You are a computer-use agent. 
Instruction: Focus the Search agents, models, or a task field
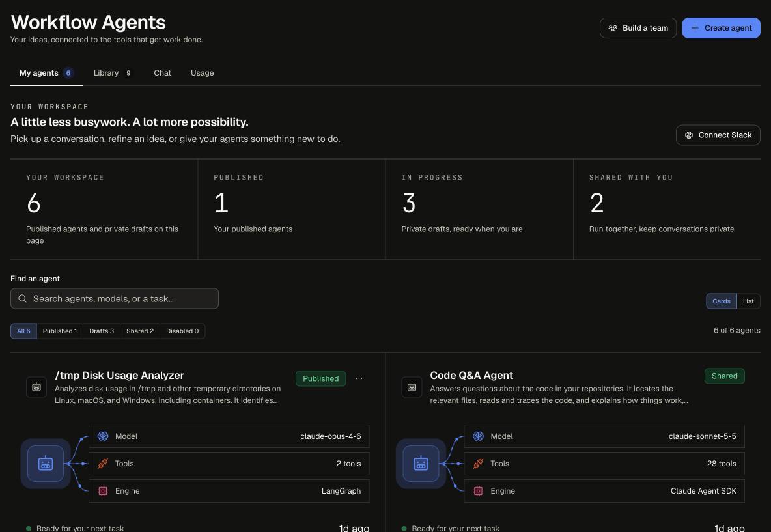(115, 298)
